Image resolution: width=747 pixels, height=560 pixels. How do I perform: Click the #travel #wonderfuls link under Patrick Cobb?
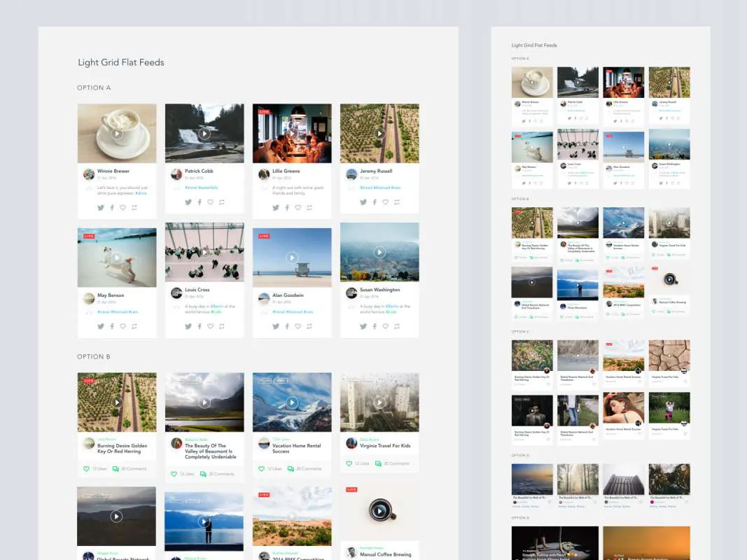(x=203, y=188)
